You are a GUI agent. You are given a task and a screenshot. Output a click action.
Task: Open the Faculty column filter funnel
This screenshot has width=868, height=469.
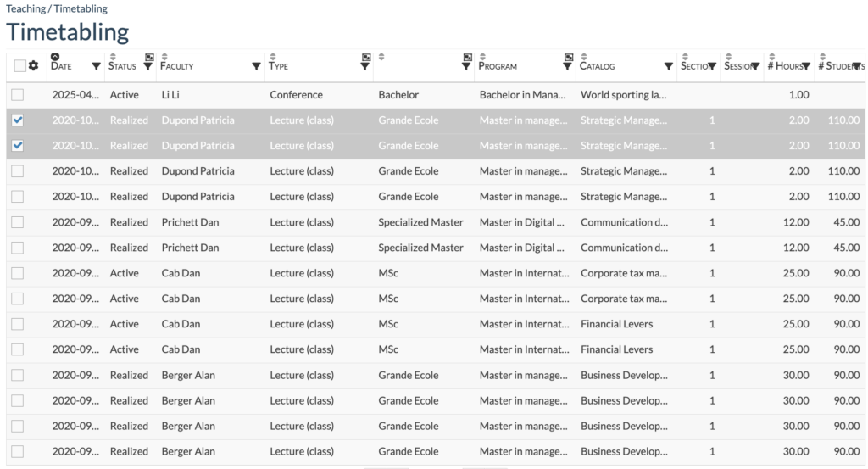[x=256, y=66]
